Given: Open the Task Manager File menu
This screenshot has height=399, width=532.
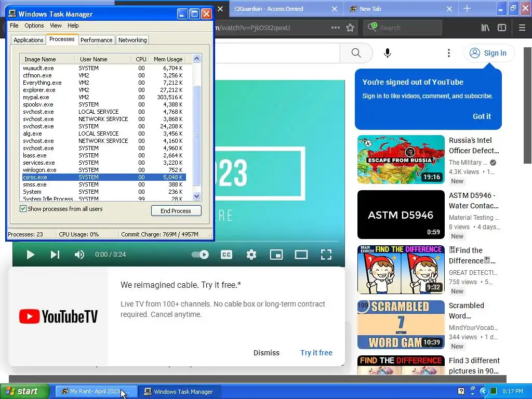Looking at the screenshot, I should click(14, 25).
